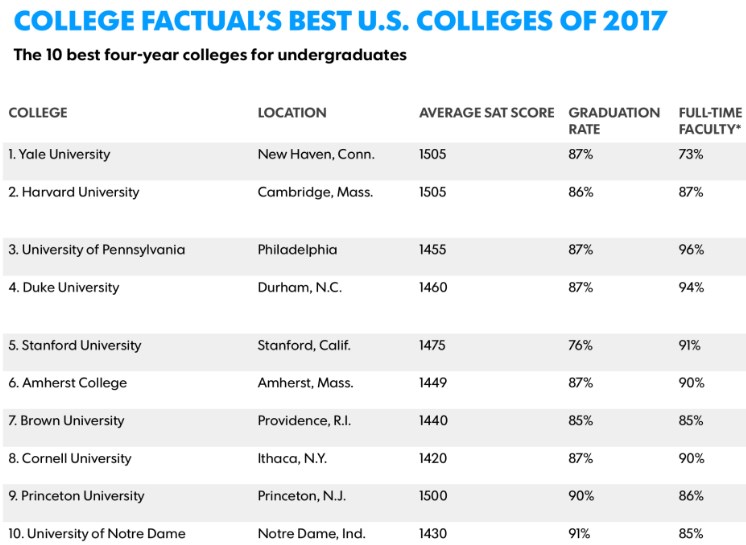Click the Amherst College entry
Image resolution: width=746 pixels, height=545 pixels.
[68, 383]
